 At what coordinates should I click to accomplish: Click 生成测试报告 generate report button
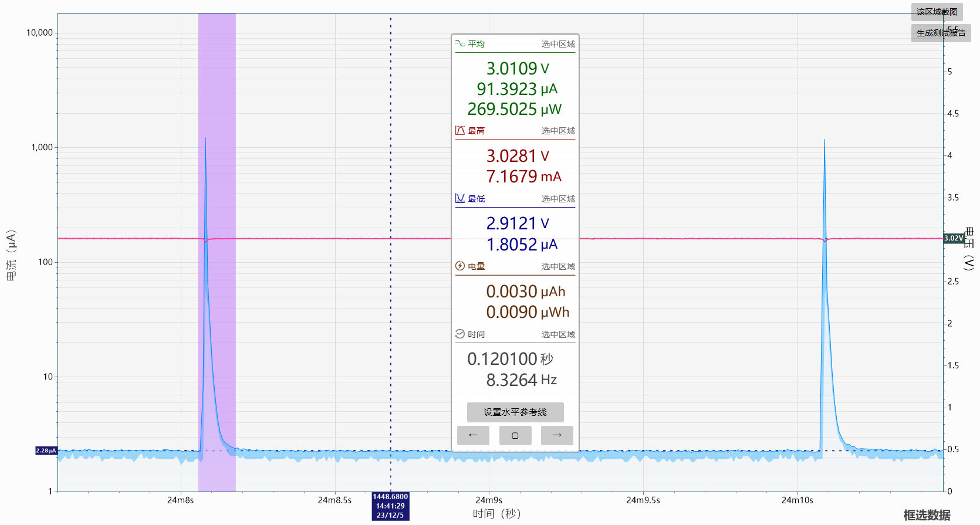[941, 33]
